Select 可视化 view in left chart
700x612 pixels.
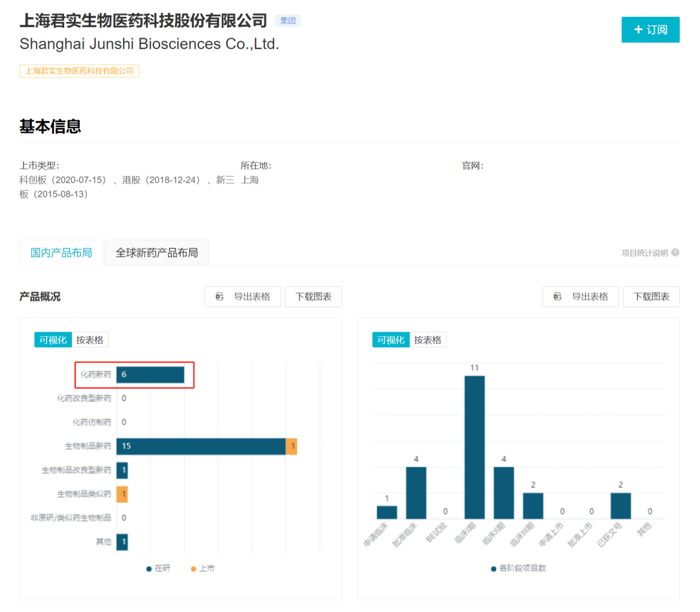(x=52, y=340)
